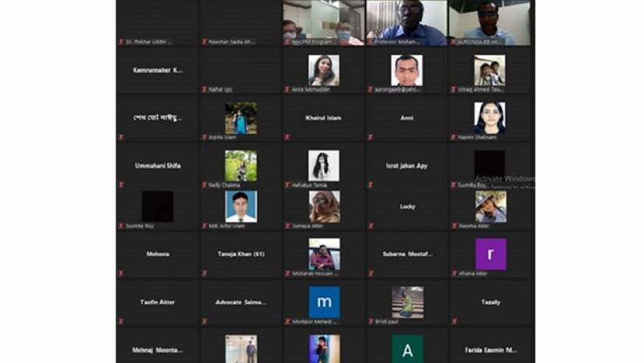
Task: Click muted mic icon beside Nazmin Shabnam
Action: (454, 137)
